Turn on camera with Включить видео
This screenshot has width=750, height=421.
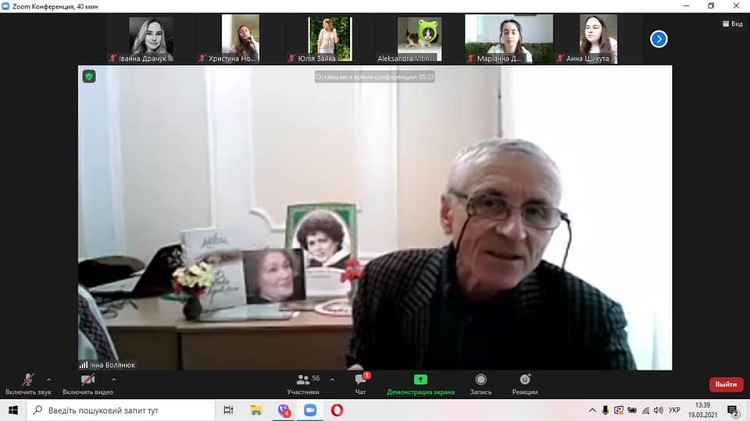[x=87, y=383]
